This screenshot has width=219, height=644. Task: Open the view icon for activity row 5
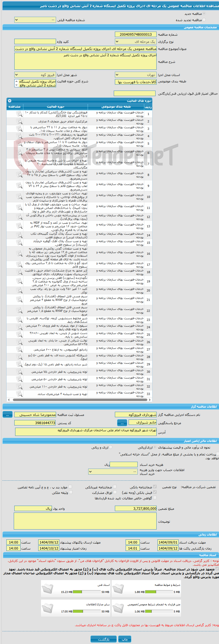[19, 144]
